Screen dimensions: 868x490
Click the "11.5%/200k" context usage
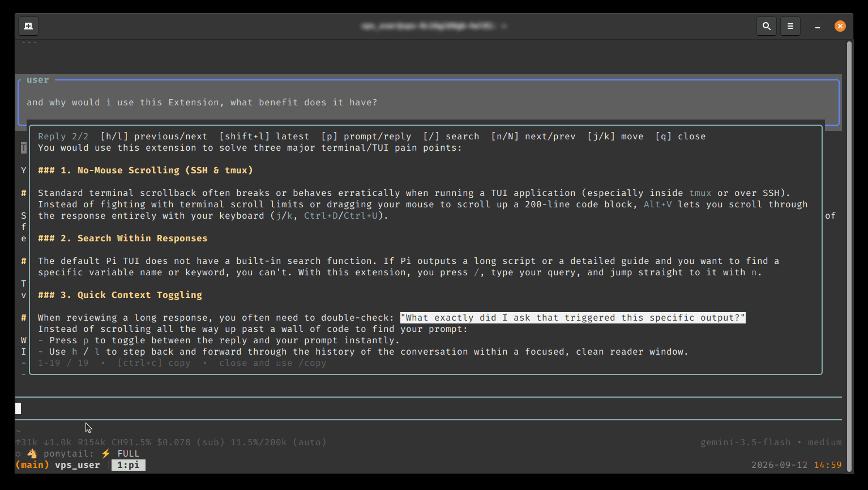point(259,442)
